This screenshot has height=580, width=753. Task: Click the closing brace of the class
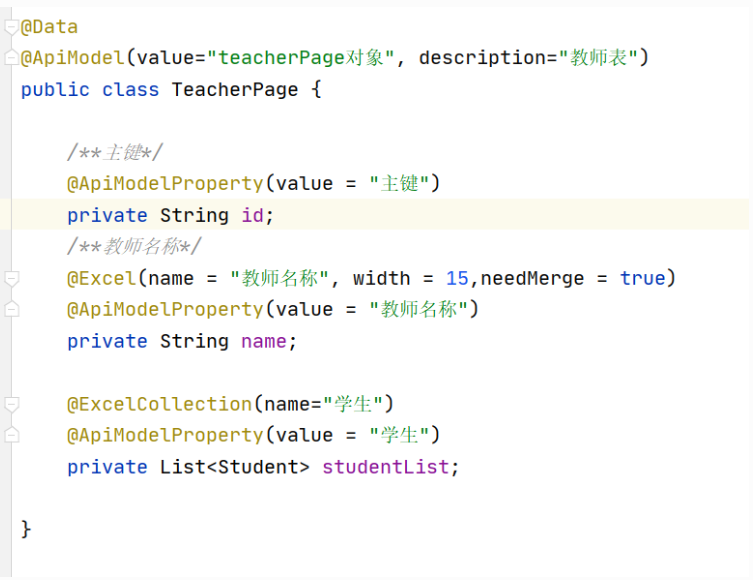click(26, 530)
